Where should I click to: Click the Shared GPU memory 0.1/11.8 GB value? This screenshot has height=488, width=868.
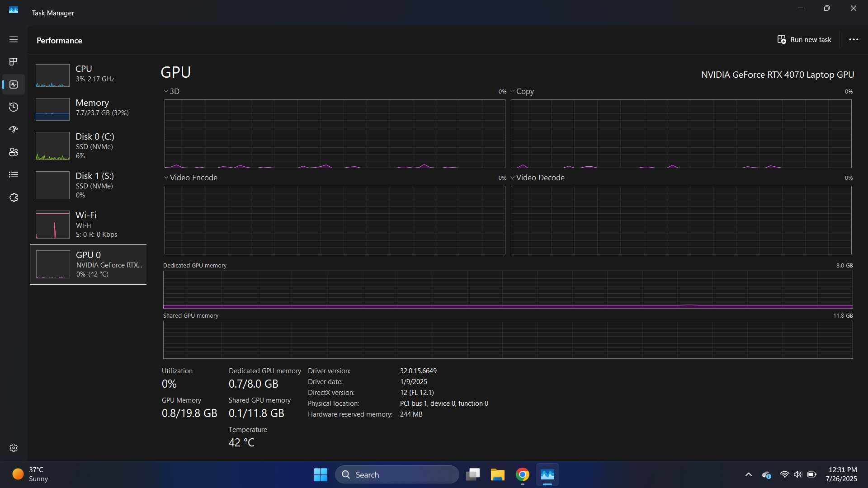pos(256,413)
